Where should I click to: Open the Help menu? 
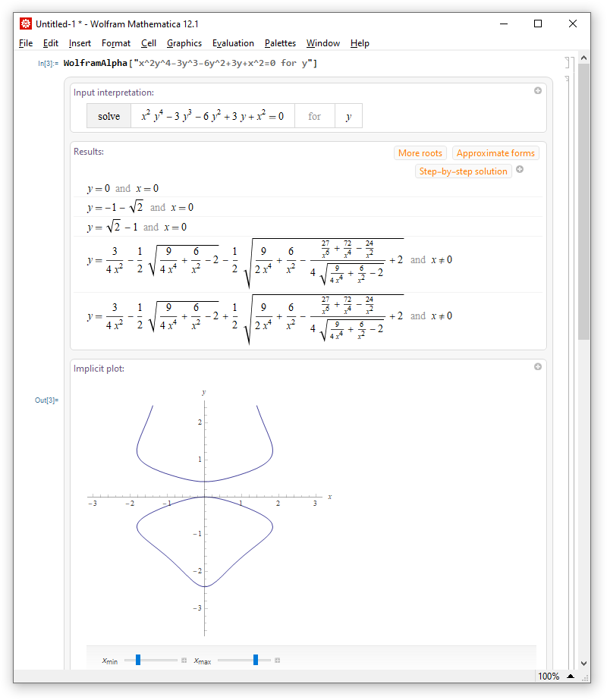[360, 43]
